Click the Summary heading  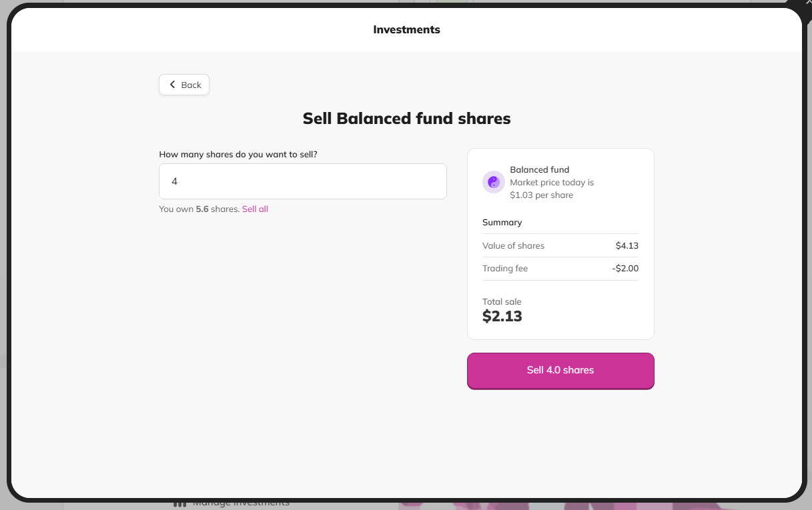(502, 223)
